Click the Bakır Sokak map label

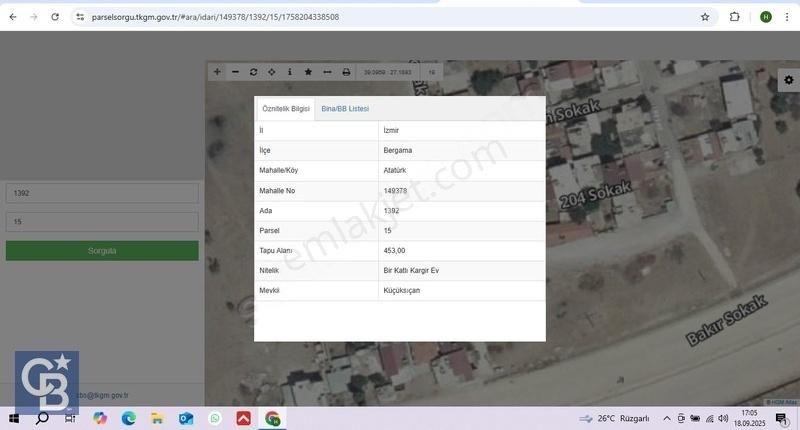(x=727, y=320)
